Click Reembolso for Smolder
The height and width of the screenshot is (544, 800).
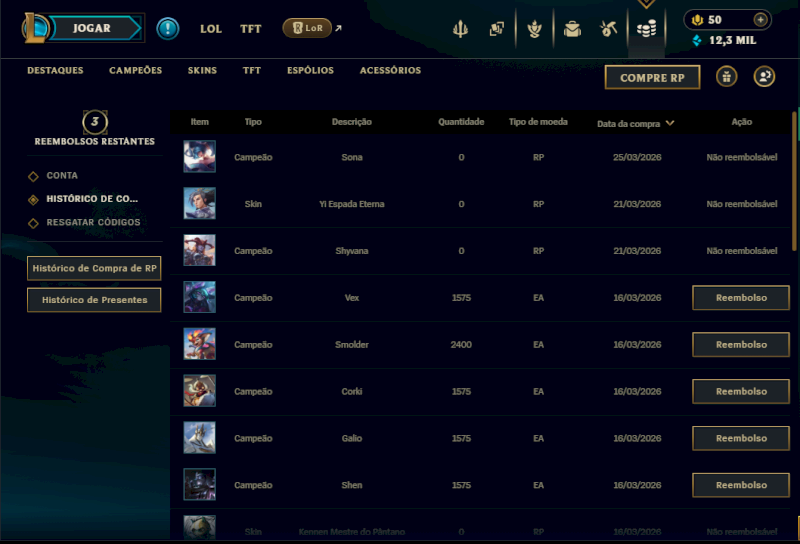point(741,344)
